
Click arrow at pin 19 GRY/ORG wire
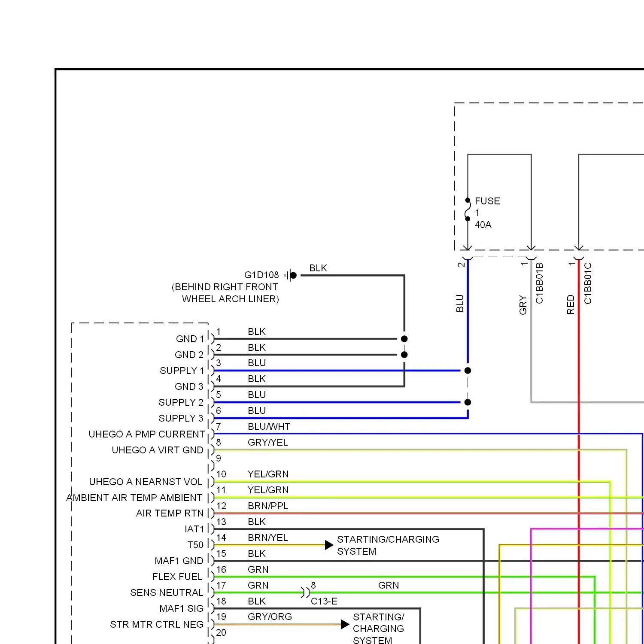345,624
